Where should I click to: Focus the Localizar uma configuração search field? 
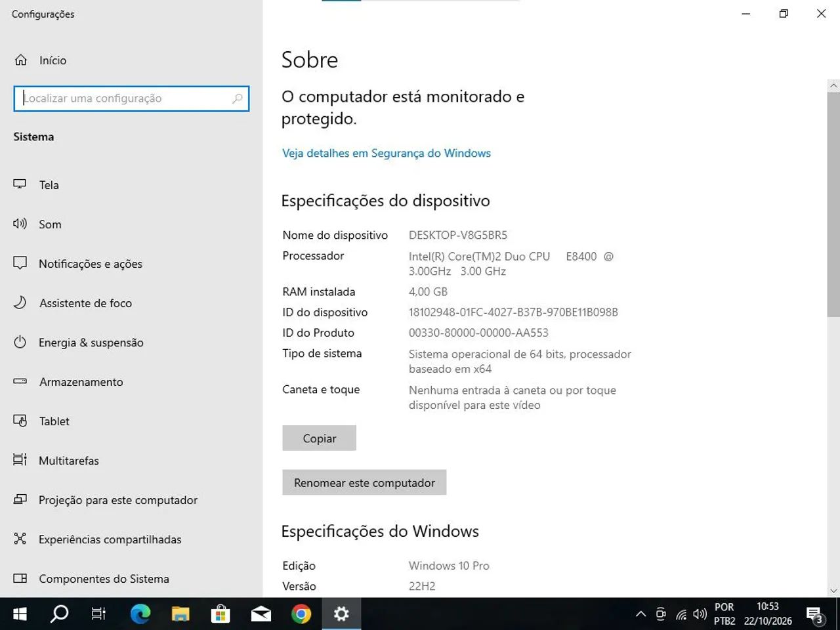pos(131,98)
